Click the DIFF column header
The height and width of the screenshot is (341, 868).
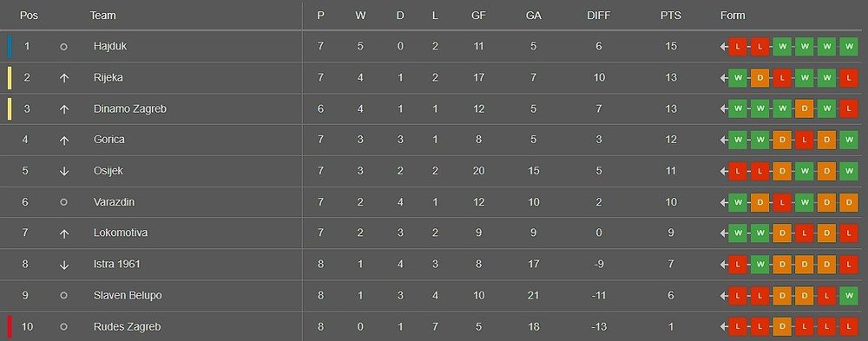point(598,16)
